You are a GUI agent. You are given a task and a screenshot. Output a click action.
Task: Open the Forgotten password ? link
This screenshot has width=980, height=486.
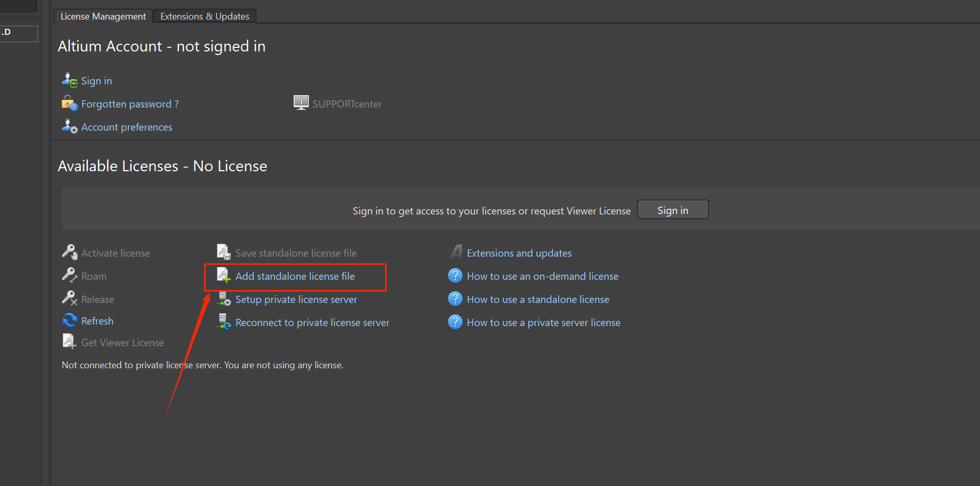click(x=130, y=104)
